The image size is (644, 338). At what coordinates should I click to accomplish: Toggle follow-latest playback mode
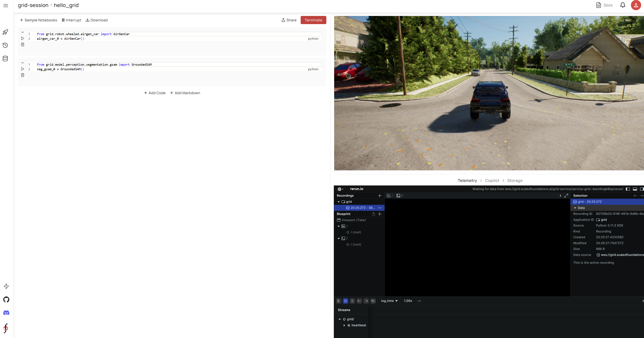tap(346, 301)
